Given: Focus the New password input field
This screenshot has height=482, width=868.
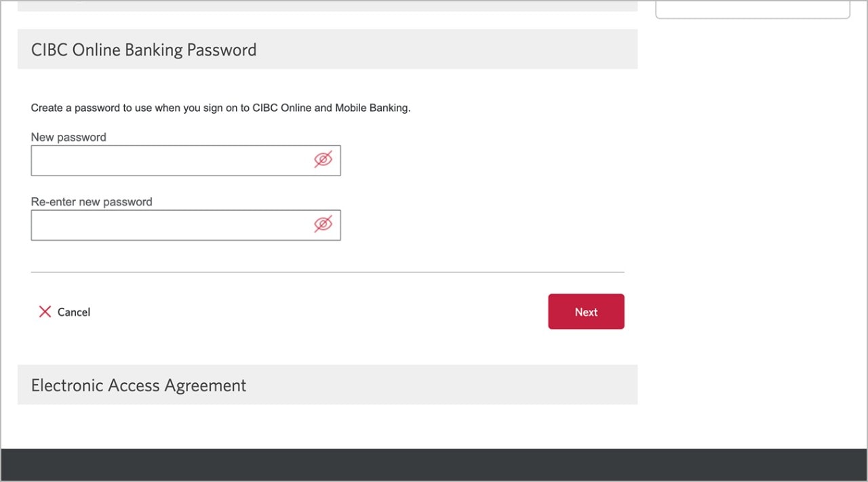Looking at the screenshot, I should point(186,161).
